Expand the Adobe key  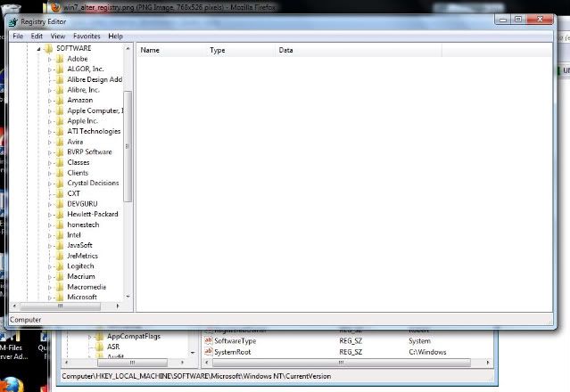click(50, 59)
